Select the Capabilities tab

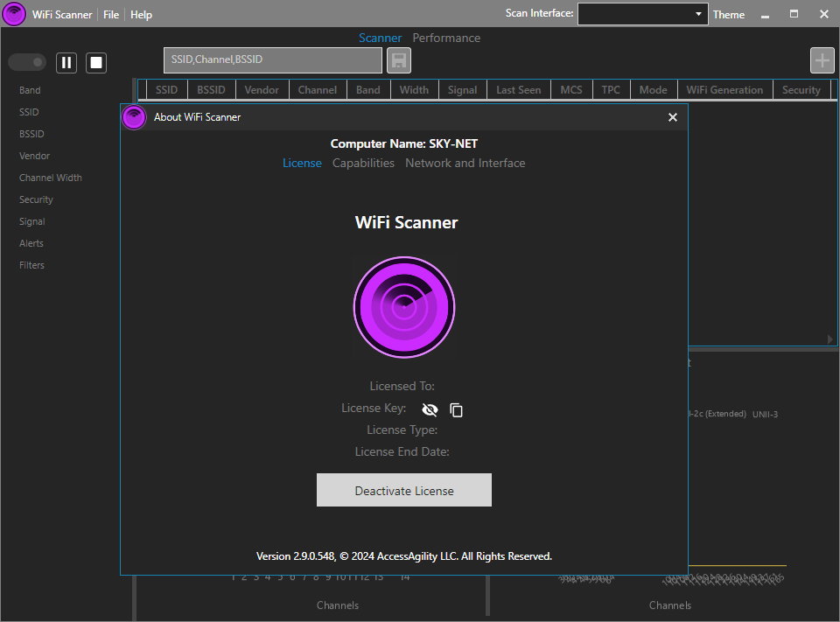[363, 163]
